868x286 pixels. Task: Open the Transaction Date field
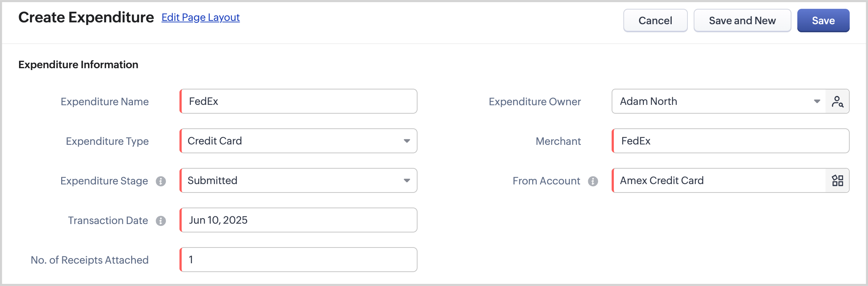(298, 220)
